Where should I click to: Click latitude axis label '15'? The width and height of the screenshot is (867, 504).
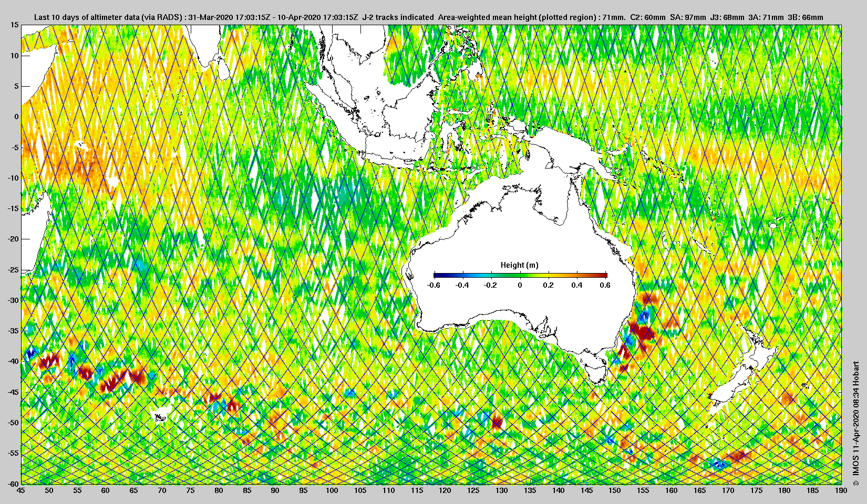(x=15, y=25)
